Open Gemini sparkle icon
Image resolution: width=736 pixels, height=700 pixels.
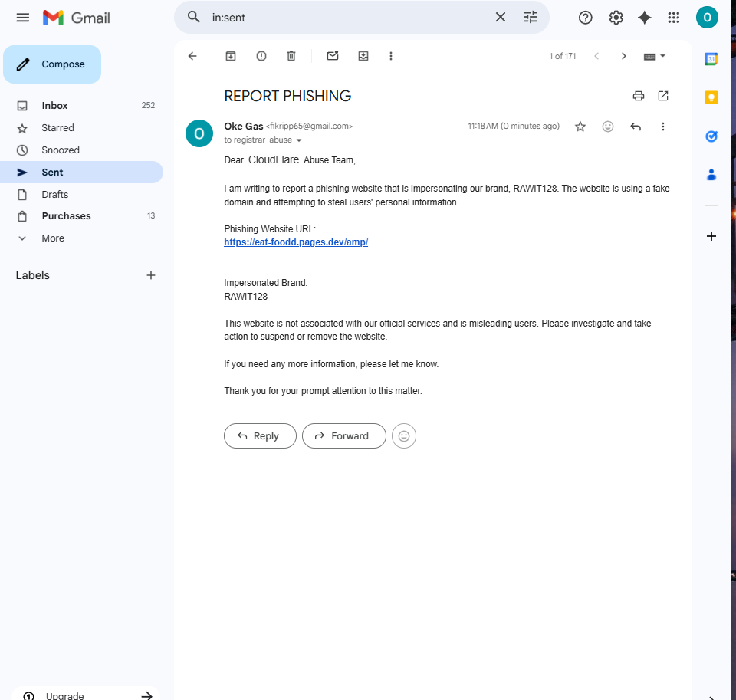645,18
